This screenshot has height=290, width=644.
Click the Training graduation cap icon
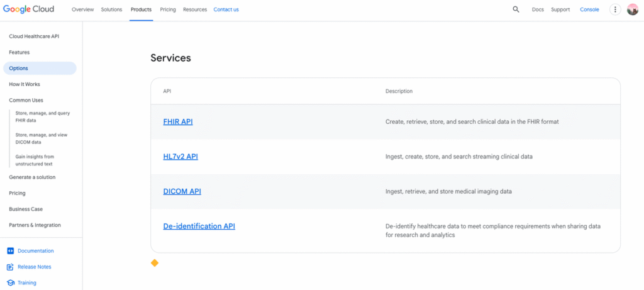[x=11, y=283]
